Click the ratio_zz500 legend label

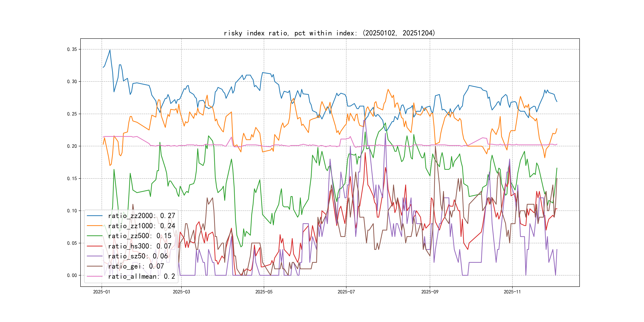coord(140,236)
